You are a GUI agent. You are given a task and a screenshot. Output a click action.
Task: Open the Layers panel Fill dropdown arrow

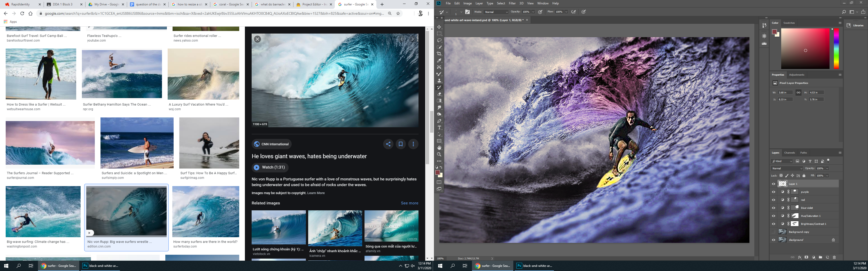(827, 176)
